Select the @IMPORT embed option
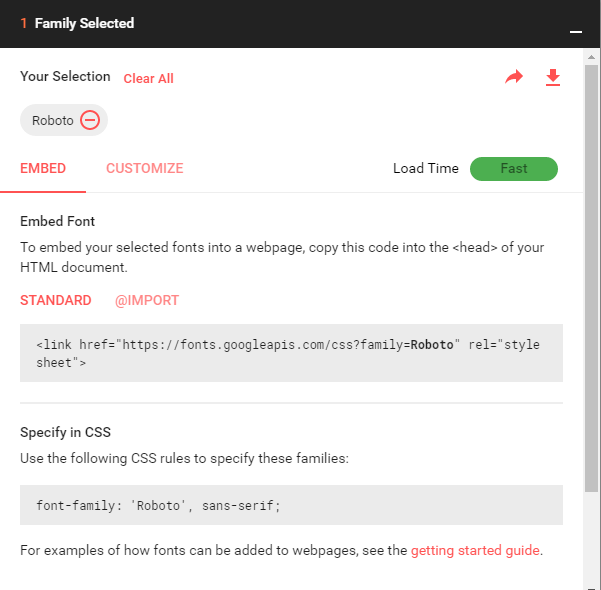 tap(147, 300)
